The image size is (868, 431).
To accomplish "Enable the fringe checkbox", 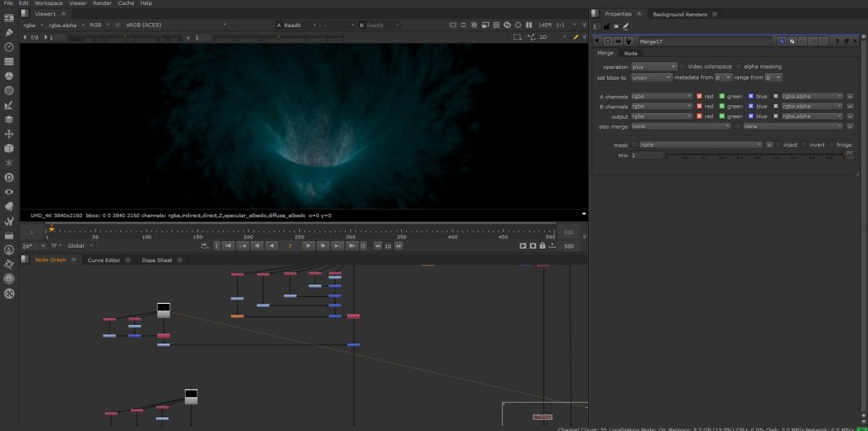I will [831, 144].
